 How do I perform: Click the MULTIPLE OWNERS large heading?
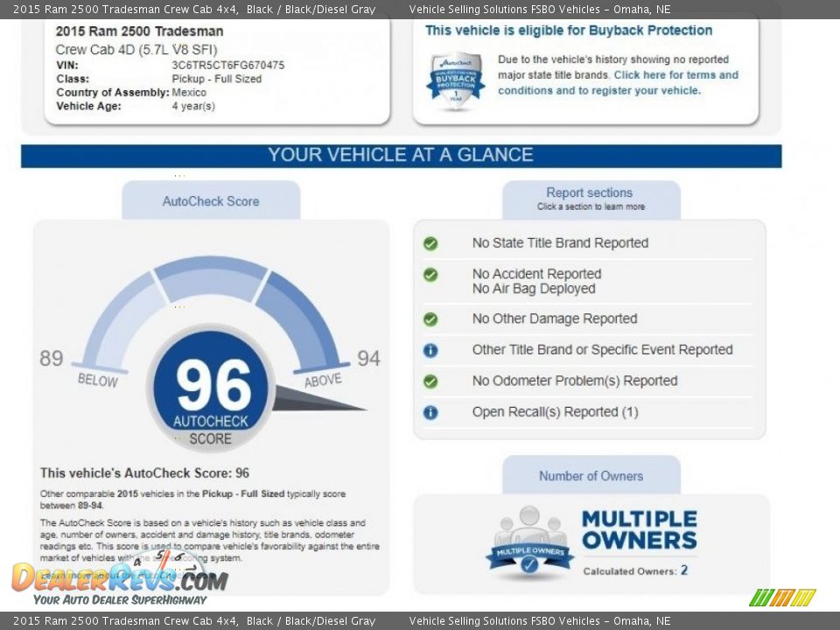coord(640,529)
